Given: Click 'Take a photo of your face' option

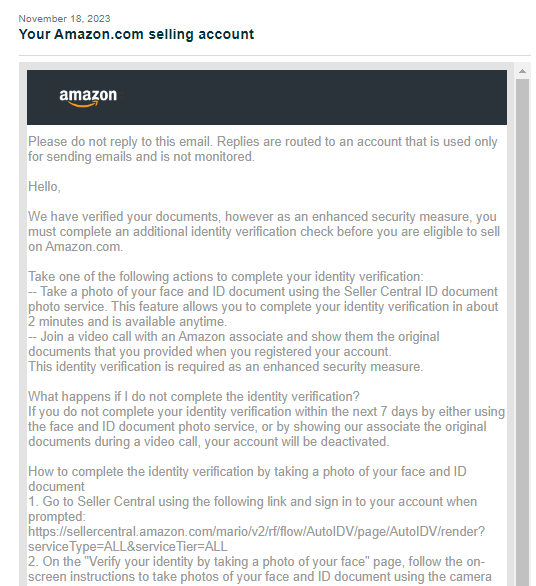Looking at the screenshot, I should (x=263, y=306).
